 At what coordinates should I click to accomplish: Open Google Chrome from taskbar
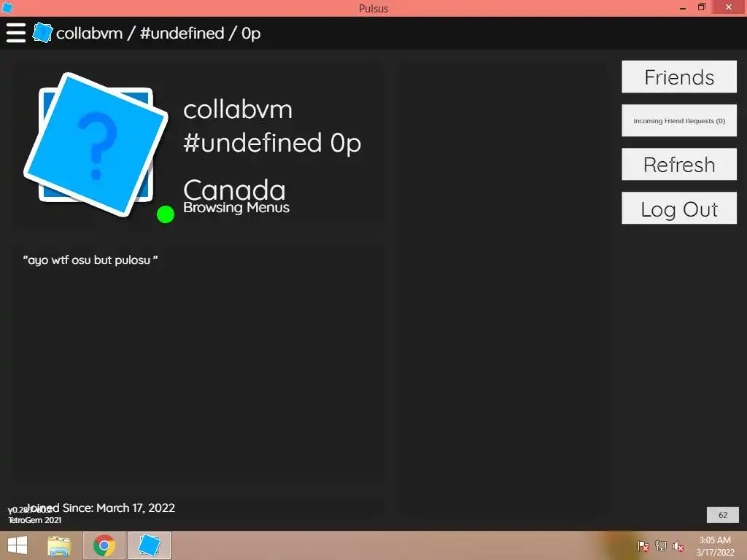104,545
